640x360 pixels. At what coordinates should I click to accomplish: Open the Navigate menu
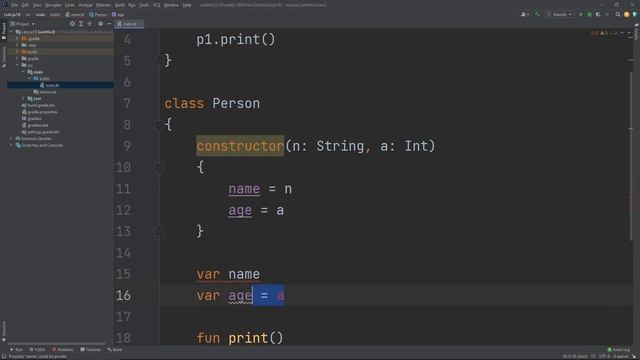pos(53,5)
